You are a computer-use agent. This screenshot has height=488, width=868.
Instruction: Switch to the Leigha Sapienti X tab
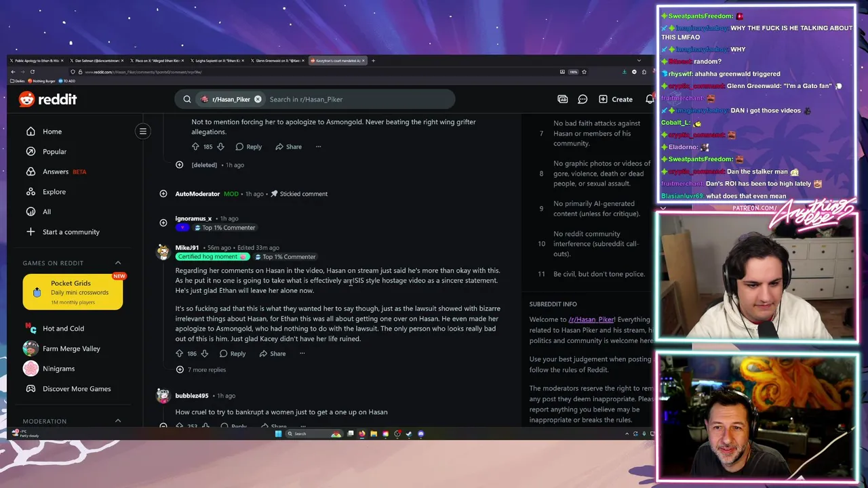(x=216, y=60)
